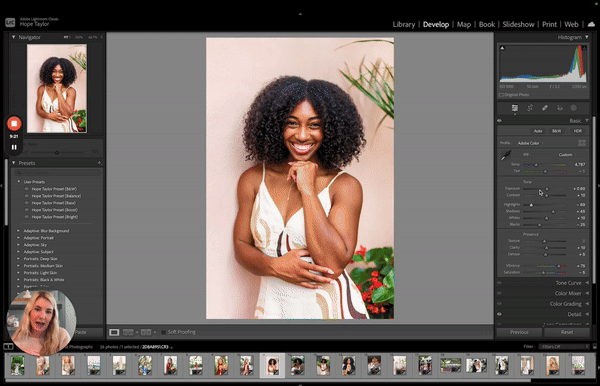Collapse the Histogram panel
Image resolution: width=600 pixels, height=386 pixels.
(x=587, y=37)
